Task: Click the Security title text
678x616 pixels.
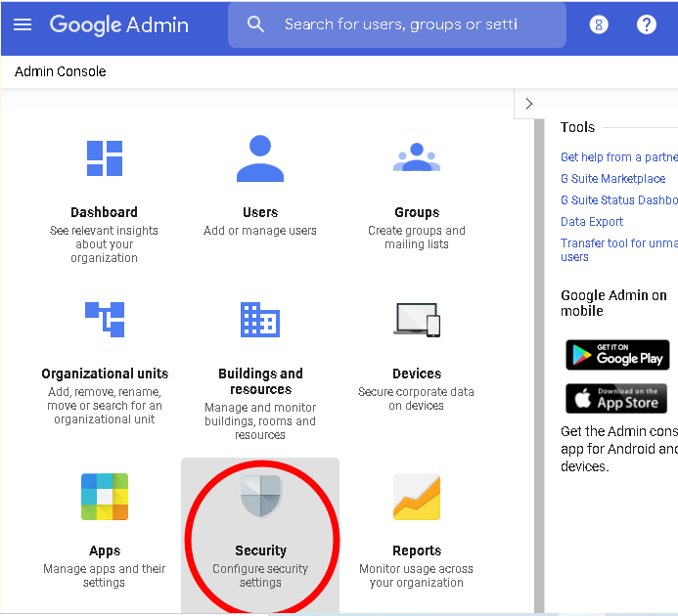Action: click(x=261, y=550)
